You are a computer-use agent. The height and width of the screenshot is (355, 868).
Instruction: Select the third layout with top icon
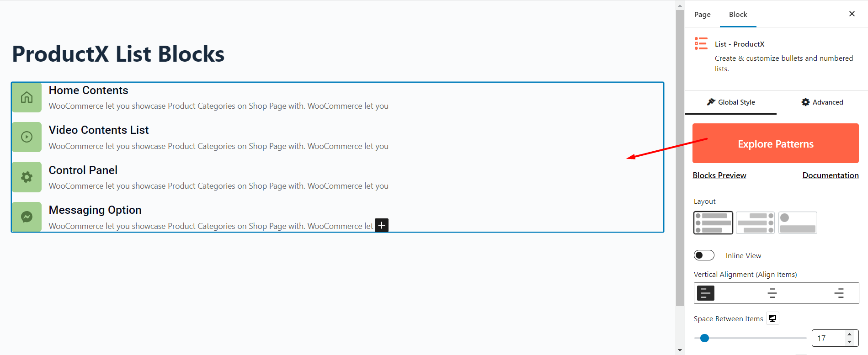click(798, 223)
